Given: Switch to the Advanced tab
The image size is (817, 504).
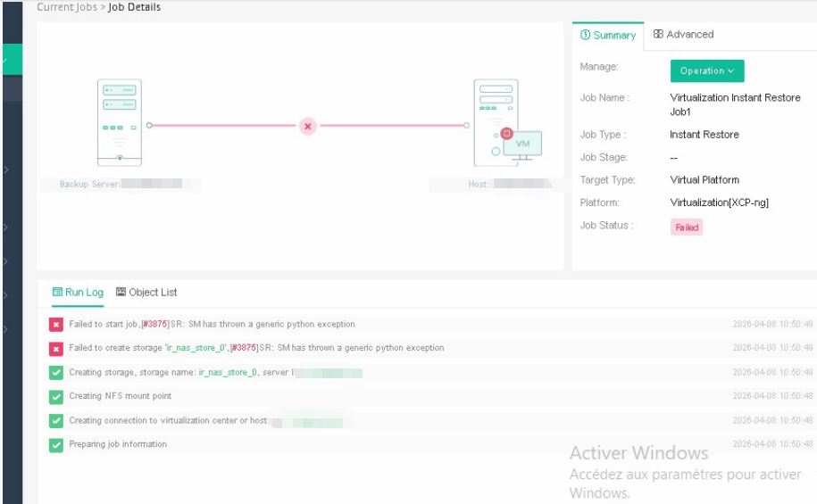Looking at the screenshot, I should click(x=683, y=35).
